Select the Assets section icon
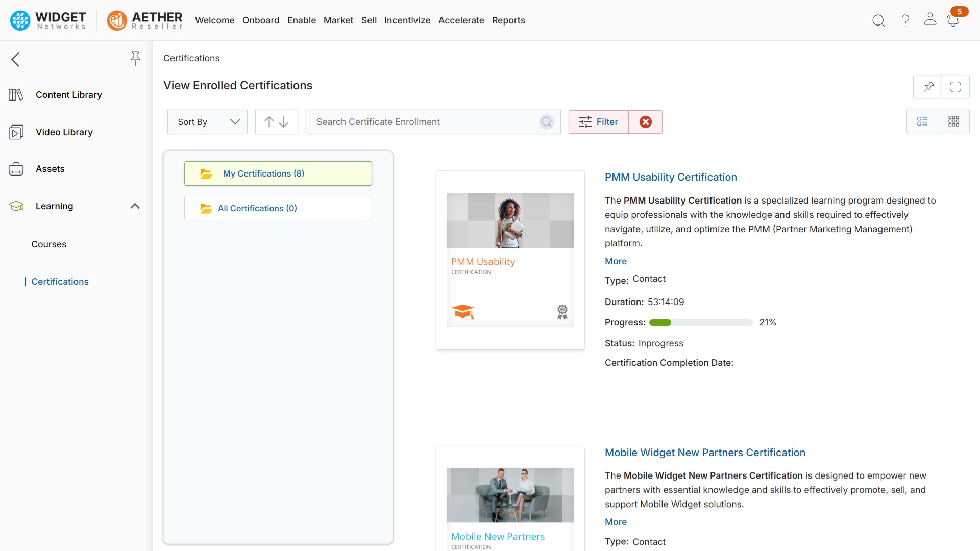980x551 pixels. click(16, 168)
